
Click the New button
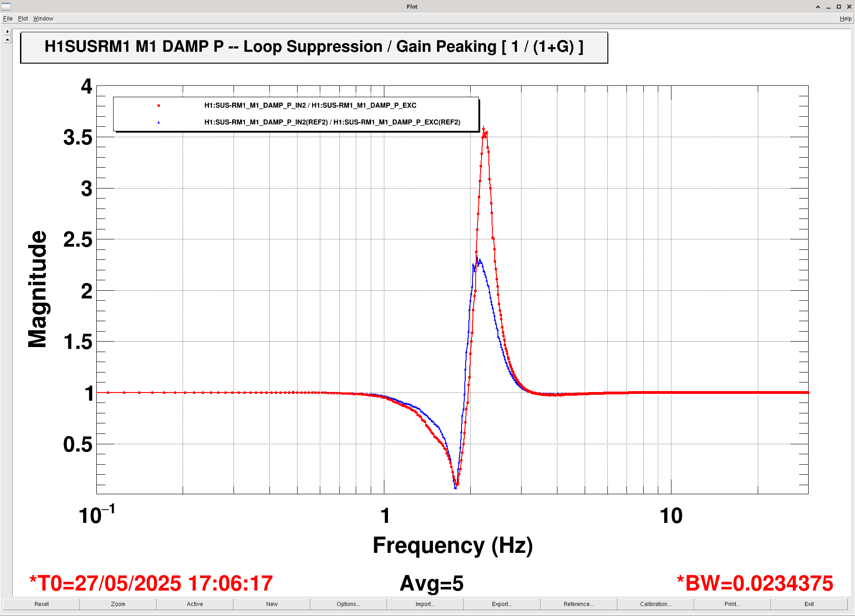coord(272,604)
